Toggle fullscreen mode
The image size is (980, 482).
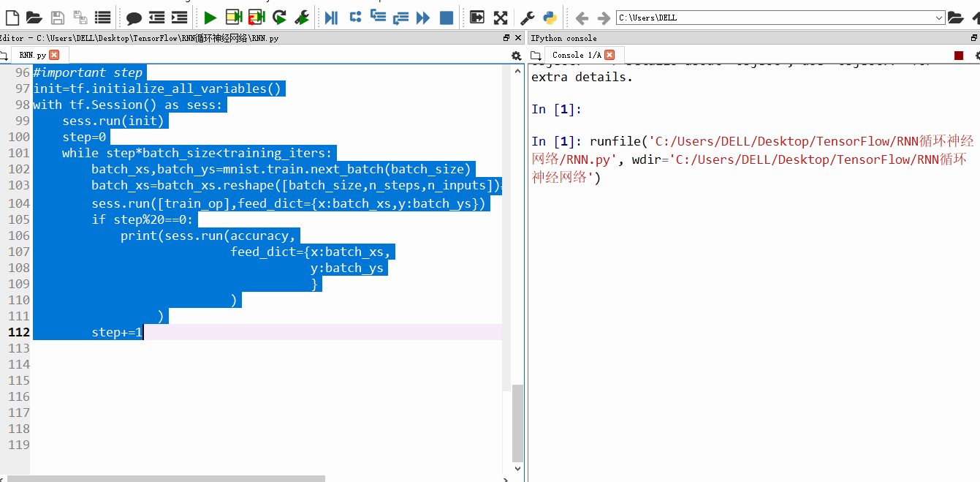click(x=501, y=18)
